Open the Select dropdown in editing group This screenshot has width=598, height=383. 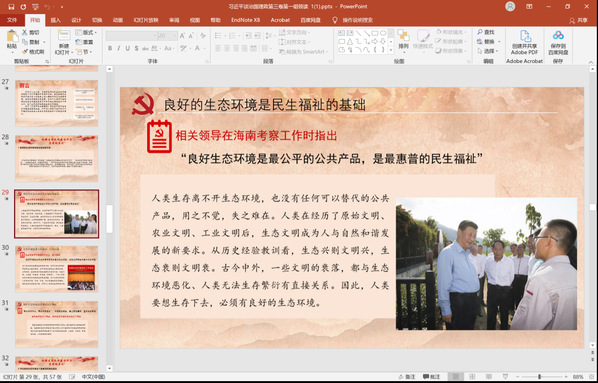pos(488,51)
